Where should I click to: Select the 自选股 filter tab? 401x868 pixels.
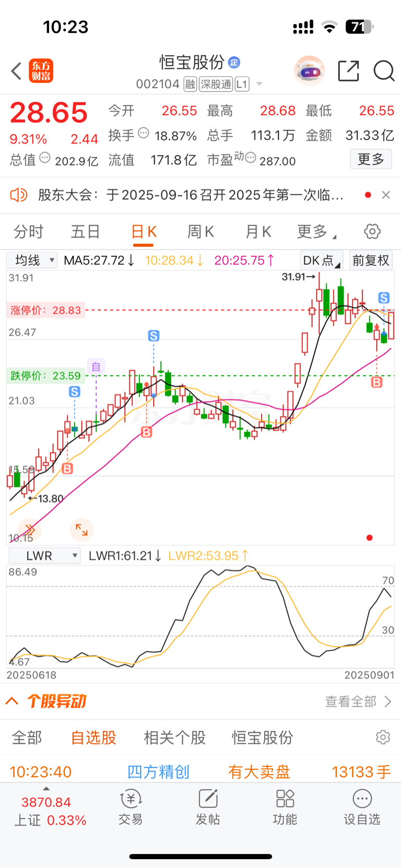point(93,738)
